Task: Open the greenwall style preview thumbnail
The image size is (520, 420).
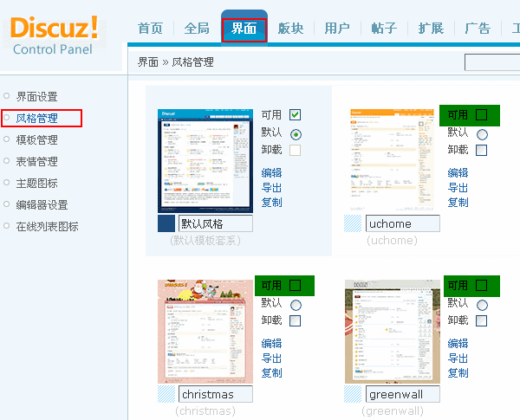Action: pos(391,331)
